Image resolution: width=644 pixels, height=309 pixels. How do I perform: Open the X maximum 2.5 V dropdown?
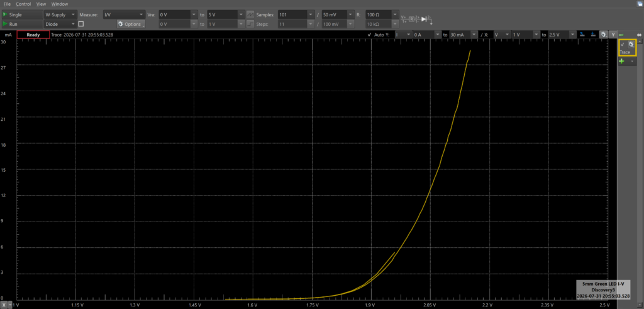[562, 35]
